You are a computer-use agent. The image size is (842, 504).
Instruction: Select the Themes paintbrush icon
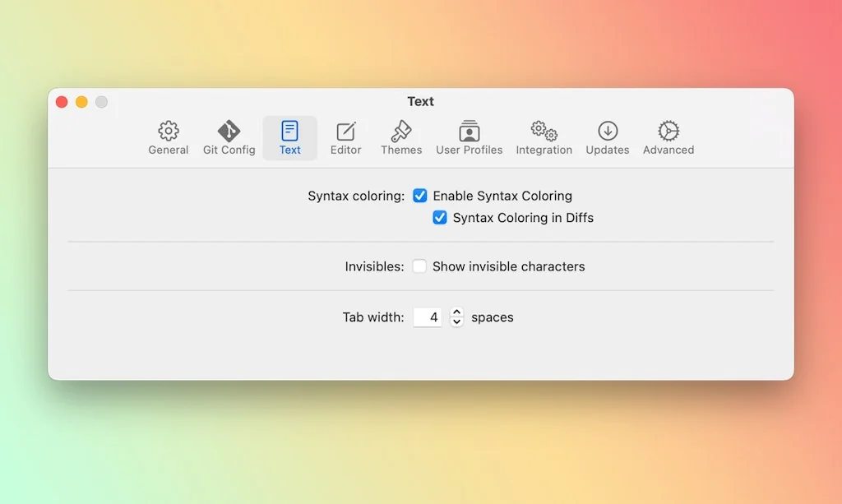401,130
